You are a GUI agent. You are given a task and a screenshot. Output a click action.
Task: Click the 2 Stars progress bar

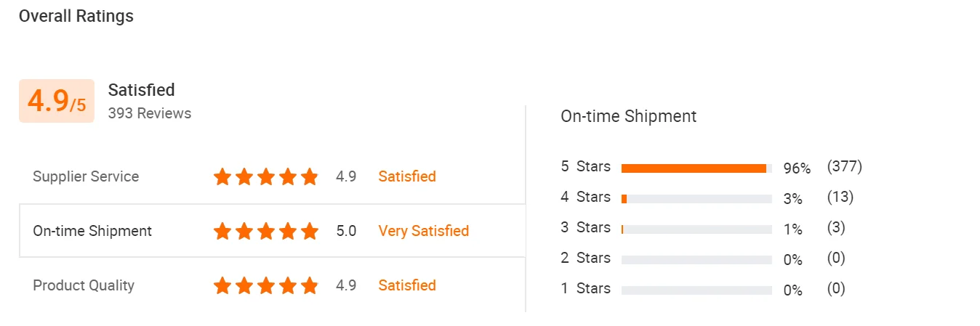click(696, 260)
